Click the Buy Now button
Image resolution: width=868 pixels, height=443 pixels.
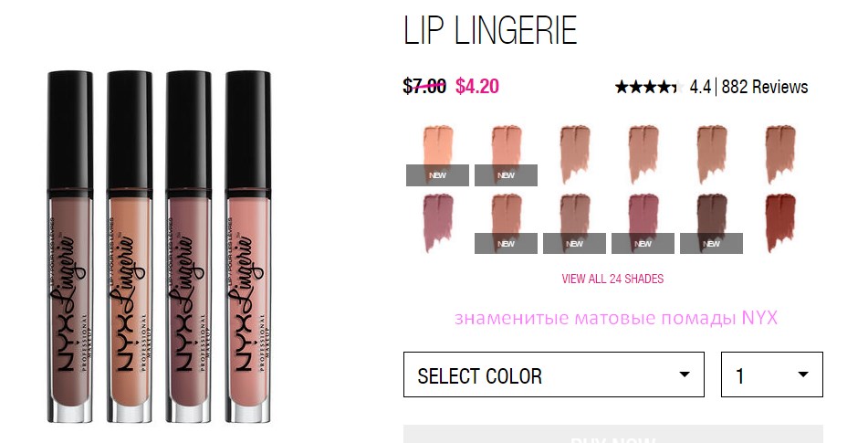point(612,435)
